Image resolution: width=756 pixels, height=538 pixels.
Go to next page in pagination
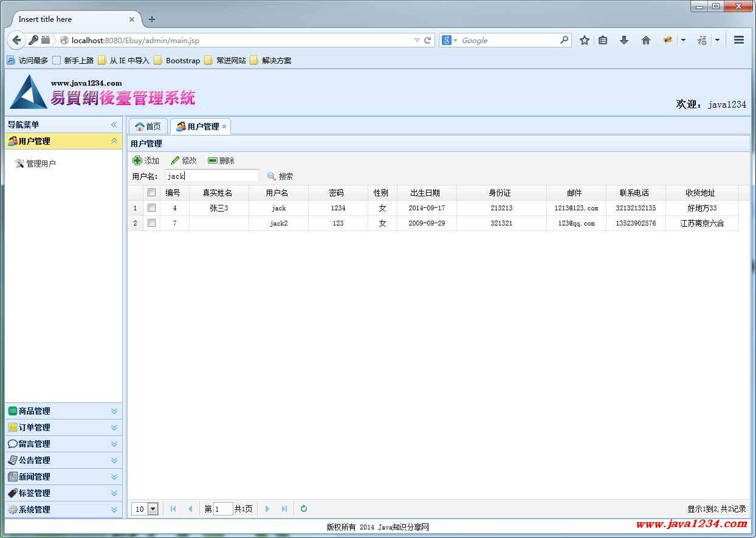[267, 509]
